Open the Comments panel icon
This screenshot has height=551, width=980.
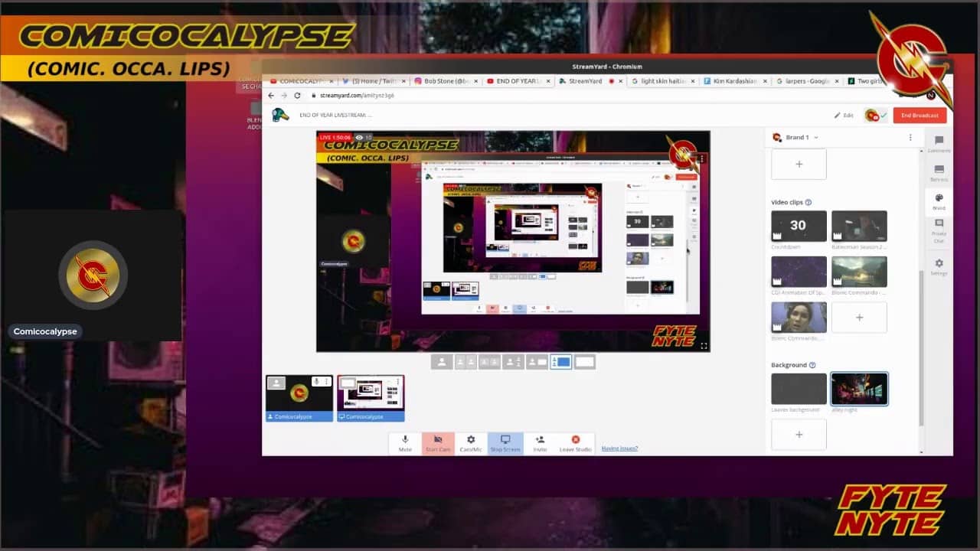[x=939, y=142]
